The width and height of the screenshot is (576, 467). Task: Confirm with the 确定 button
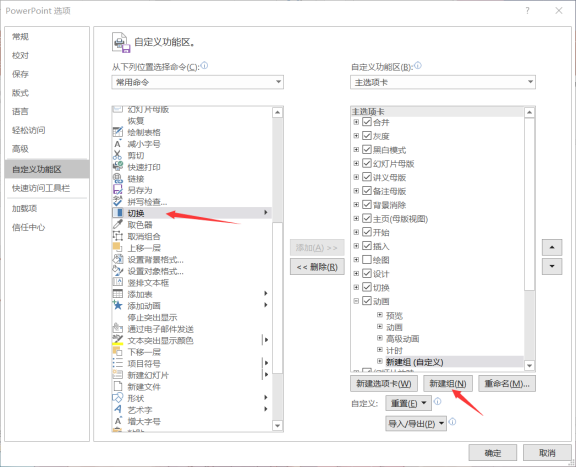tap(493, 453)
